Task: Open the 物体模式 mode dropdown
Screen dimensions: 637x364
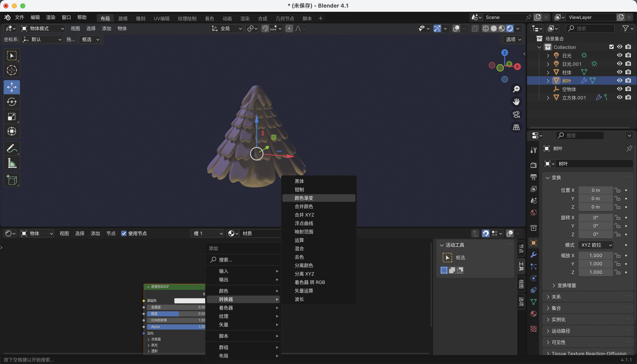Action: [43, 28]
